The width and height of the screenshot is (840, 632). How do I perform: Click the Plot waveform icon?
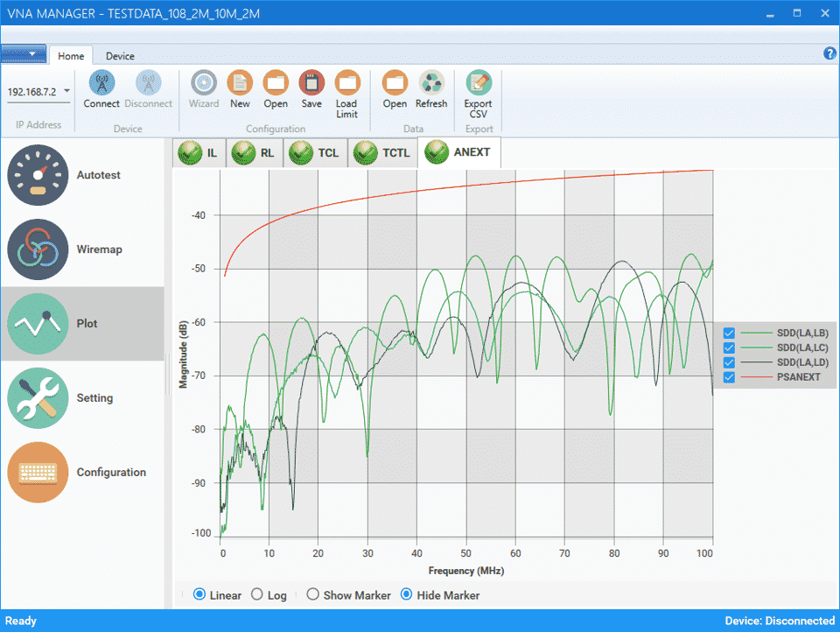pyautogui.click(x=38, y=323)
